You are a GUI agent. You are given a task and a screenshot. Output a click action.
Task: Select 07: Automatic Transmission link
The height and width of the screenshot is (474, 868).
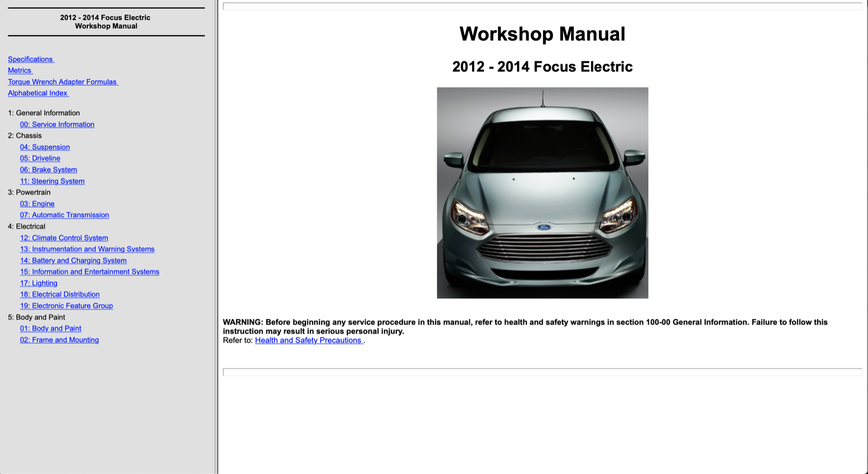pyautogui.click(x=64, y=215)
